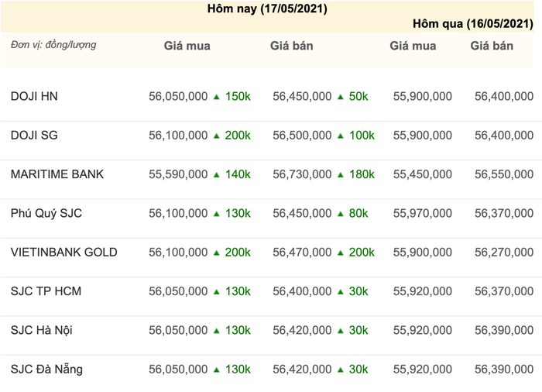Viewport: 542px width, 392px height.
Task: Click MARITIME BANK yesterday sell price 56,550,000
Action: tap(504, 174)
